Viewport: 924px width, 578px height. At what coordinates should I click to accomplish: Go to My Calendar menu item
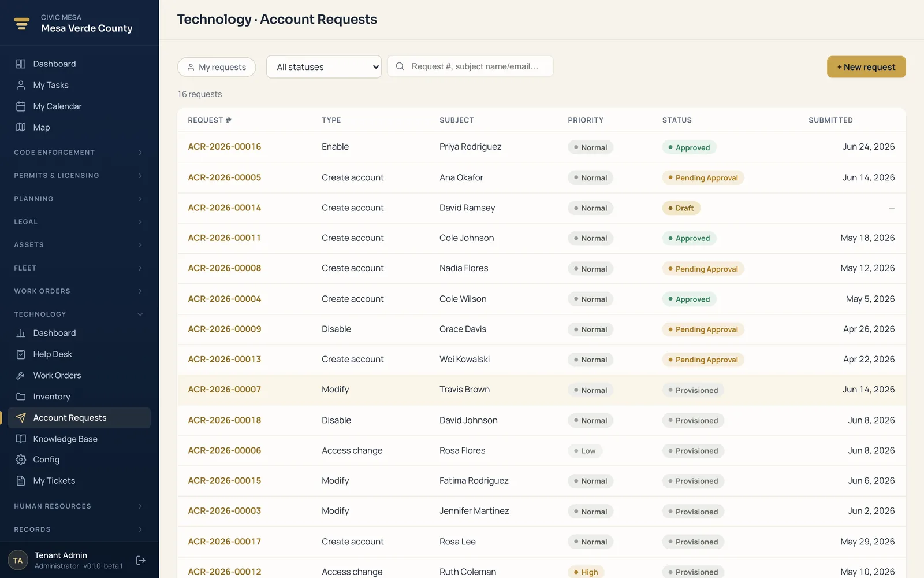click(x=79, y=106)
